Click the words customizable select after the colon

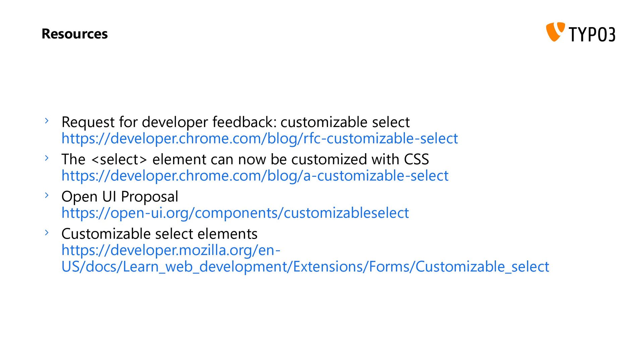click(345, 122)
